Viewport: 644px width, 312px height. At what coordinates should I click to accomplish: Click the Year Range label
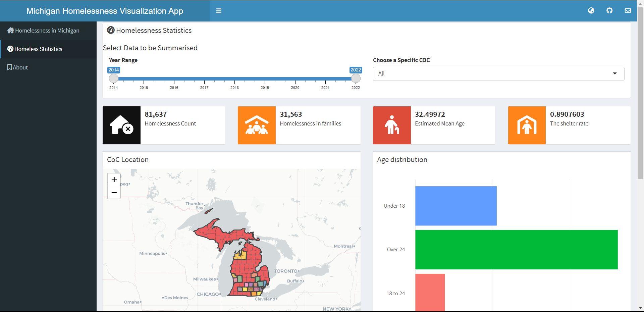point(123,60)
